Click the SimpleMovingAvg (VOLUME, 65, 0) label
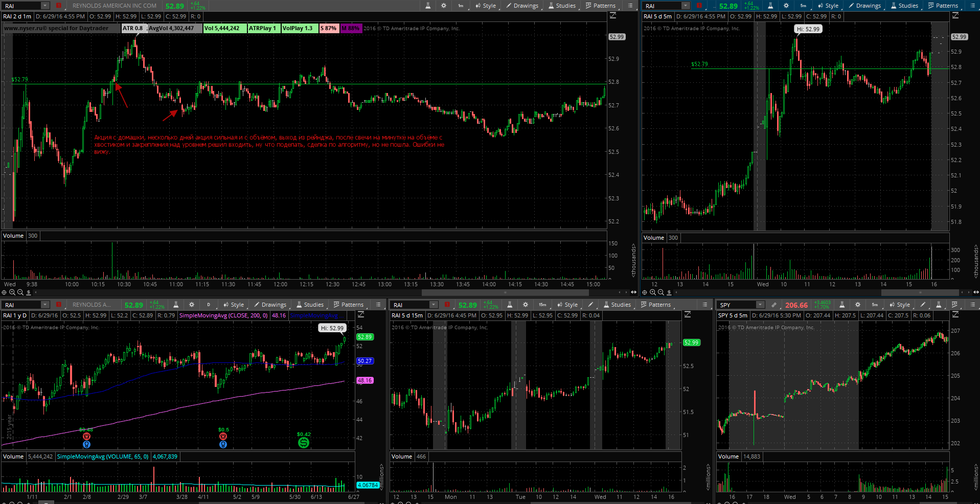The height and width of the screenshot is (504, 980). pos(103,456)
